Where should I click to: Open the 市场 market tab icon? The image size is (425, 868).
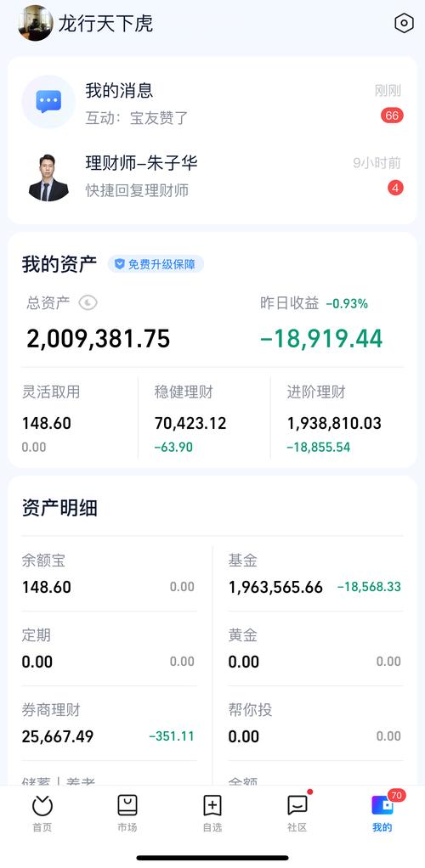(x=127, y=805)
